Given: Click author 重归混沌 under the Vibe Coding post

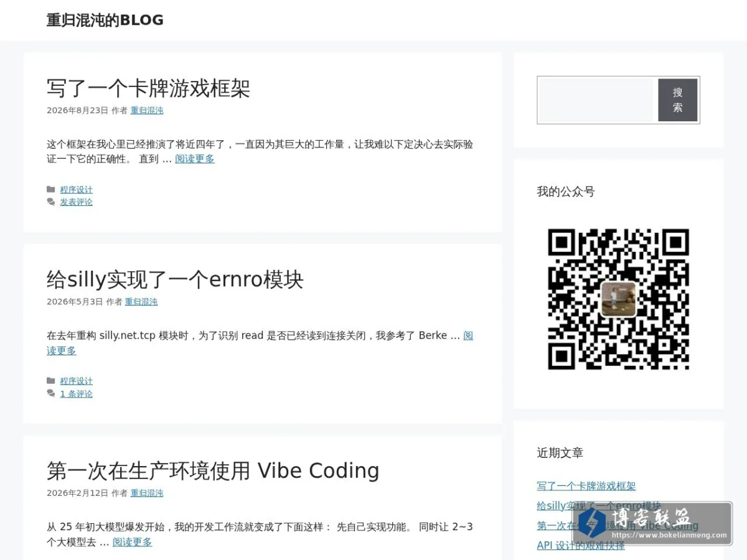Looking at the screenshot, I should point(147,493).
